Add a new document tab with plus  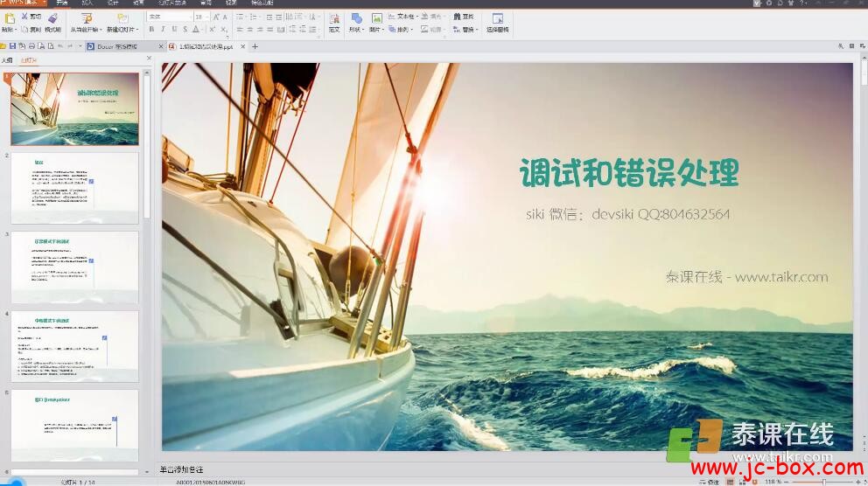point(255,46)
